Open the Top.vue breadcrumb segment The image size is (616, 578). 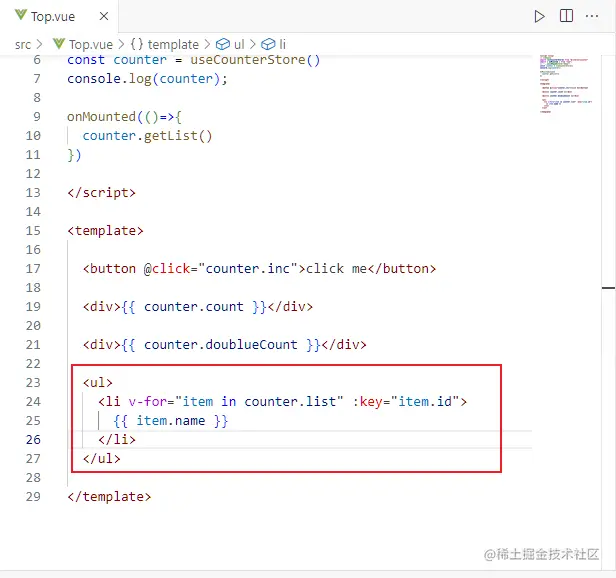point(91,44)
